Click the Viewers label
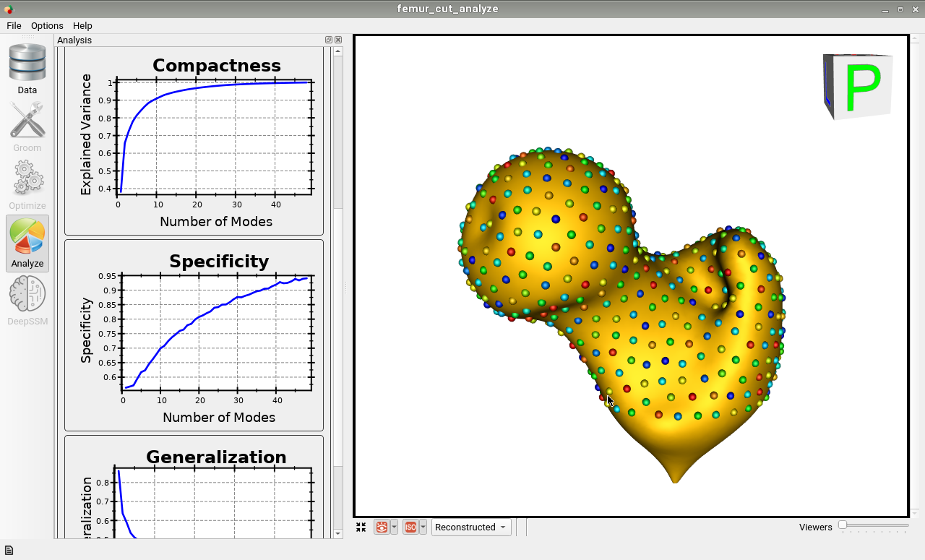This screenshot has height=560, width=925. point(816,527)
